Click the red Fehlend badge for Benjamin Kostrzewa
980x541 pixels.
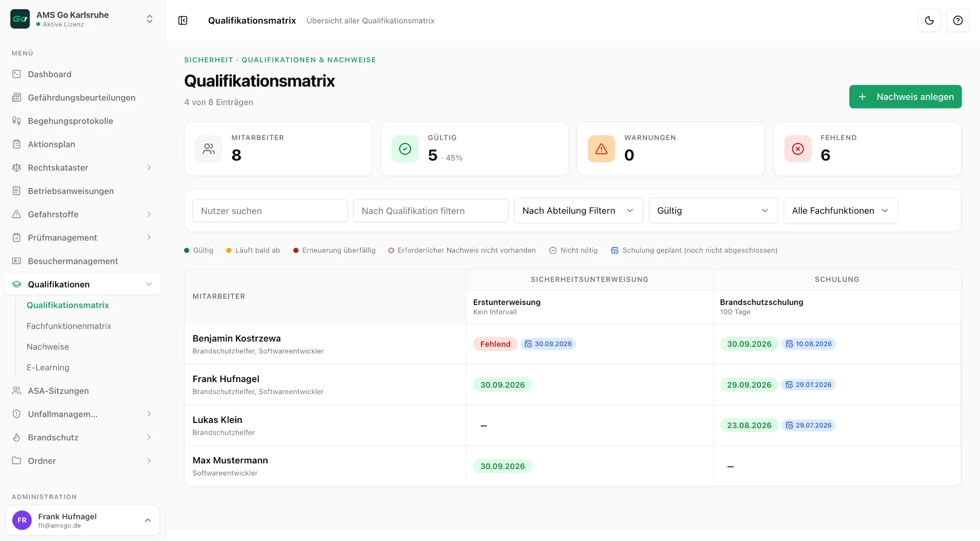(495, 344)
